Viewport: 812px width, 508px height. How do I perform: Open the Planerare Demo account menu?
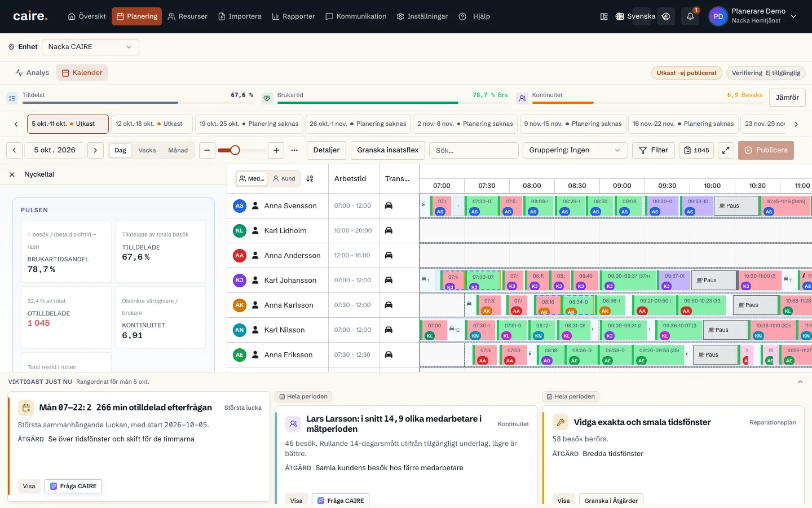(x=753, y=16)
